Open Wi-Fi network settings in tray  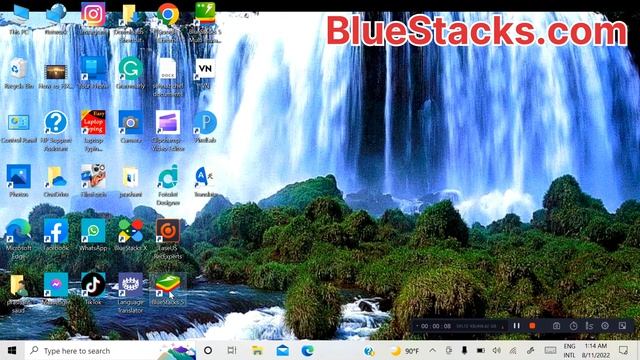coord(513,350)
